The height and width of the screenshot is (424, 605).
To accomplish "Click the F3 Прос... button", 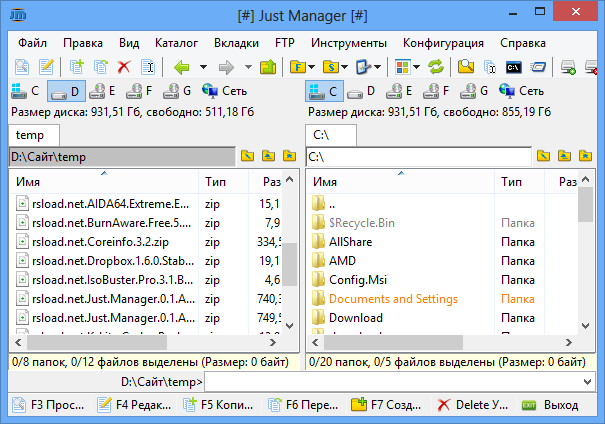I will point(49,405).
